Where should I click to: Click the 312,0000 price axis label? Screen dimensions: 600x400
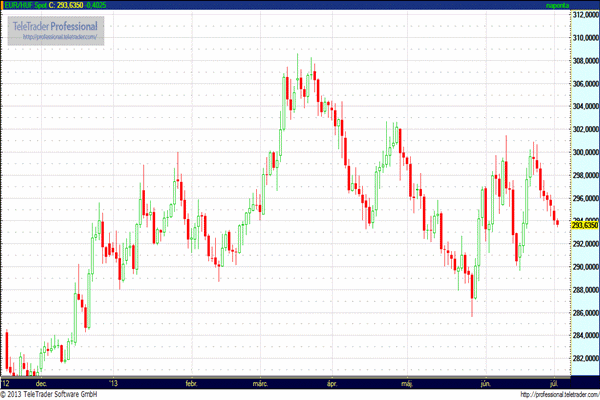click(584, 15)
